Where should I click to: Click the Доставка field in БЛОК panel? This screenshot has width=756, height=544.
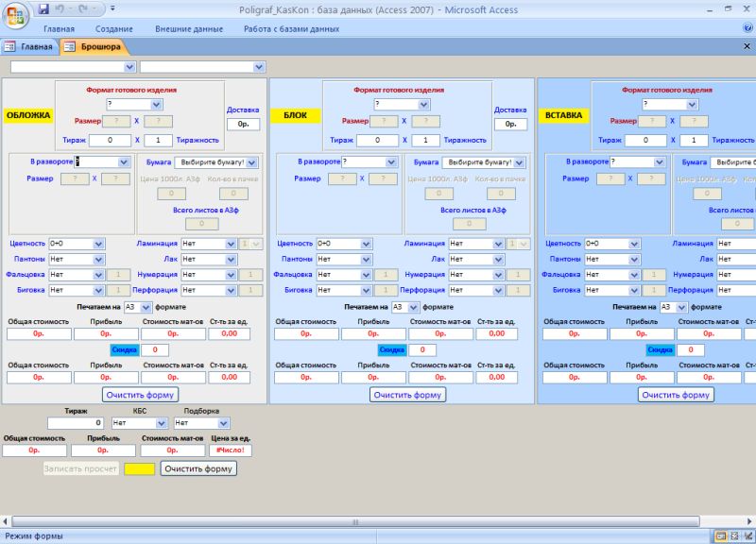click(x=510, y=125)
